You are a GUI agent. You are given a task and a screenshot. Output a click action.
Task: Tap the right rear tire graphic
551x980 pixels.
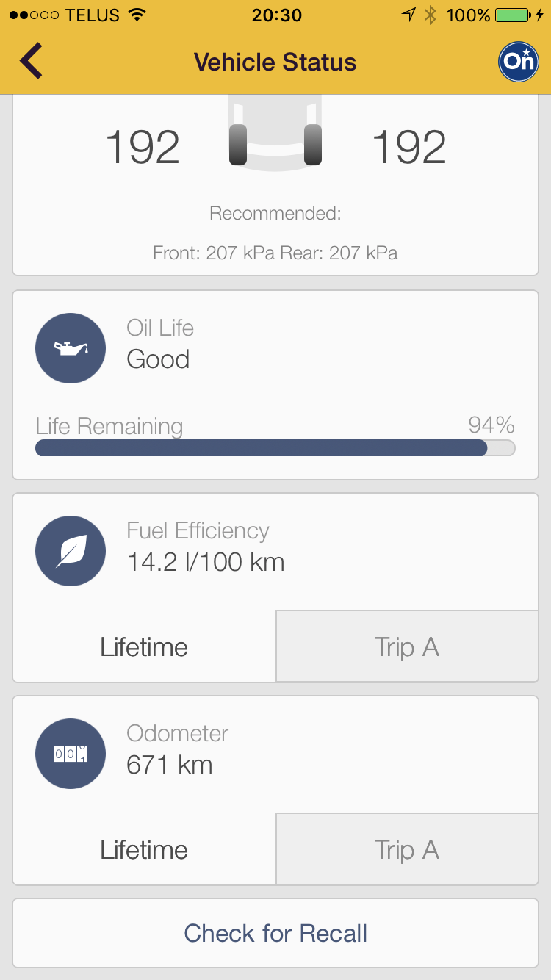(x=313, y=145)
